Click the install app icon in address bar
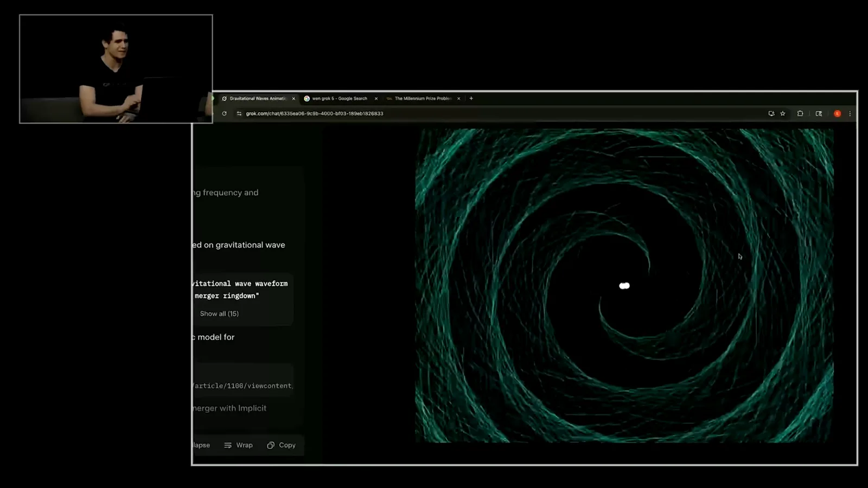This screenshot has height=488, width=868. pyautogui.click(x=771, y=113)
